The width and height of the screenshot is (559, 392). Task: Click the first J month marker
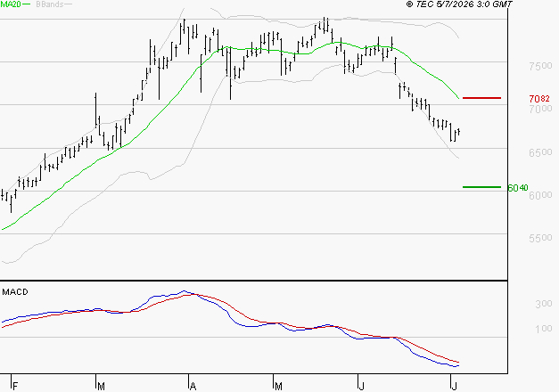[362, 386]
